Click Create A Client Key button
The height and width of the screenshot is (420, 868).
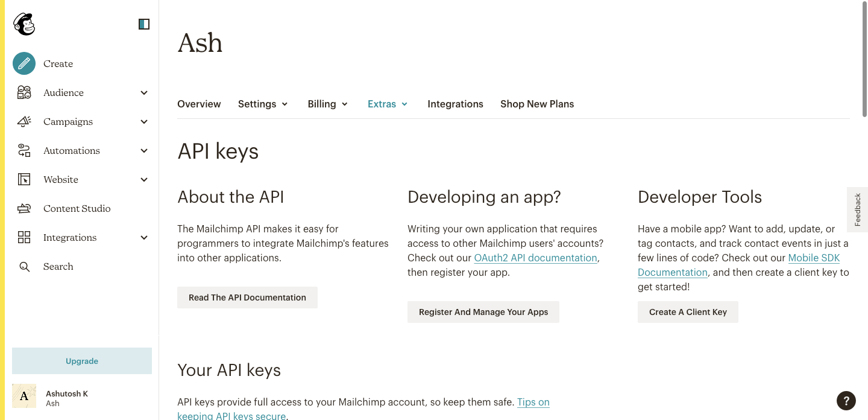coord(688,312)
